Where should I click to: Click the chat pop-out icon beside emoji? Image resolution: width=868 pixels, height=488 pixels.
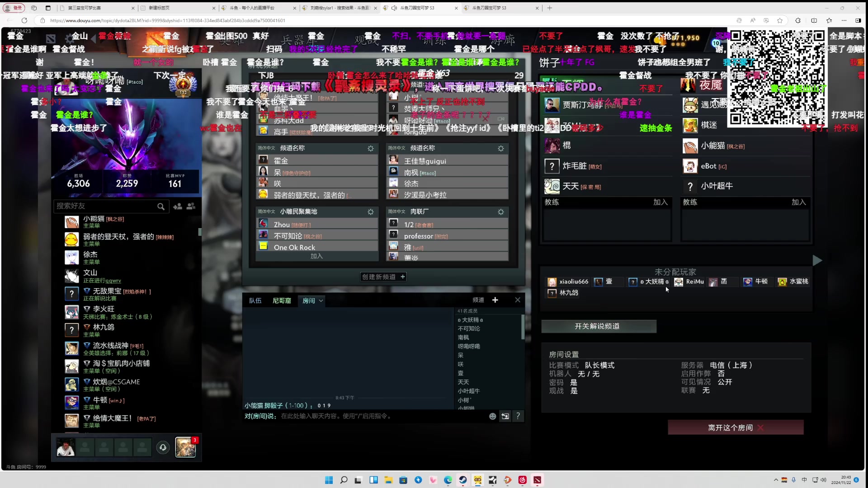[505, 416]
